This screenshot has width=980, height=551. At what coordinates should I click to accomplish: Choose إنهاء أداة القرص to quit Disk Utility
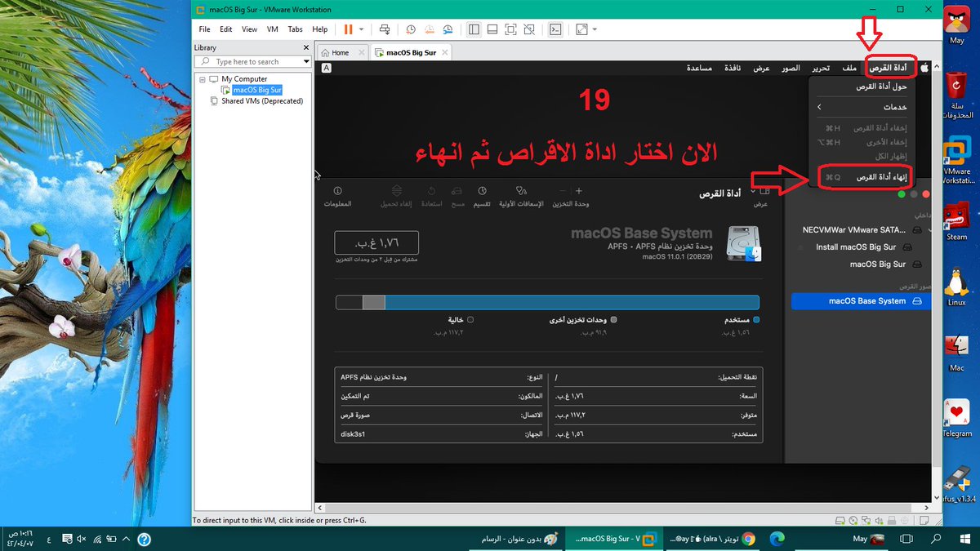pyautogui.click(x=862, y=177)
